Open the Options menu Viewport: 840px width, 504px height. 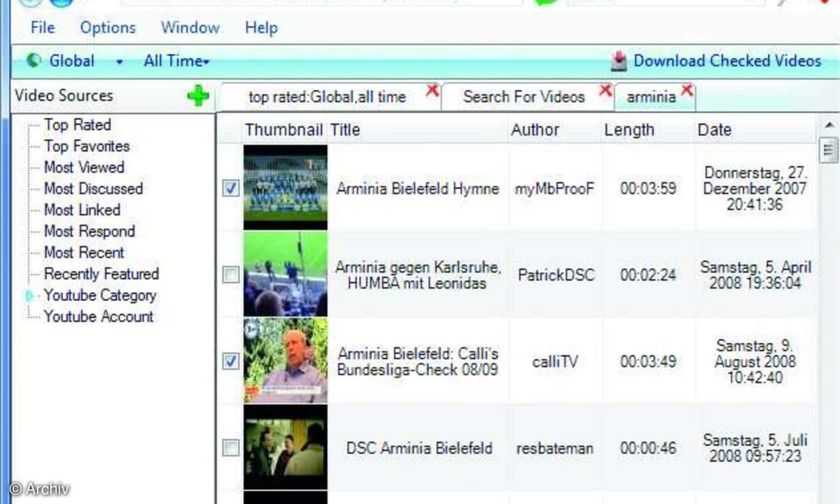(108, 28)
